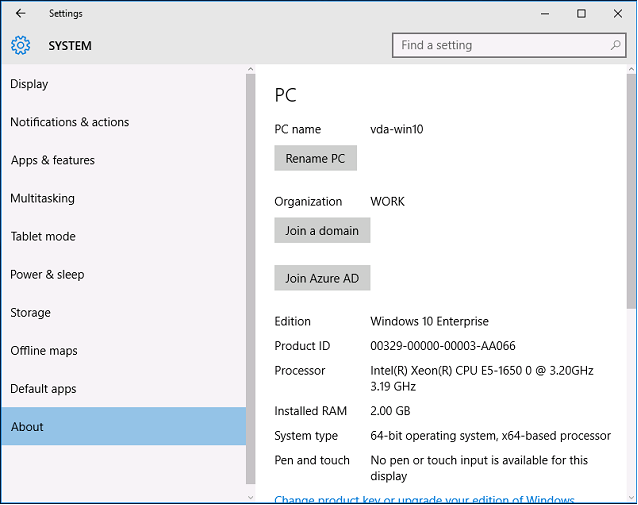Select the About item in the sidebar

pos(27,427)
